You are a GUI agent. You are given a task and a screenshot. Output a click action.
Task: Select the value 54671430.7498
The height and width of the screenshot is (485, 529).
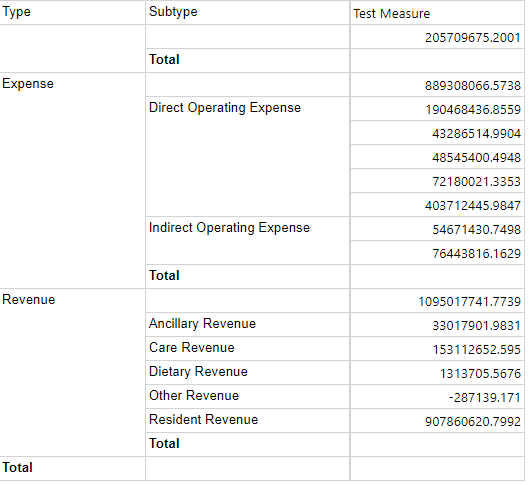(476, 230)
